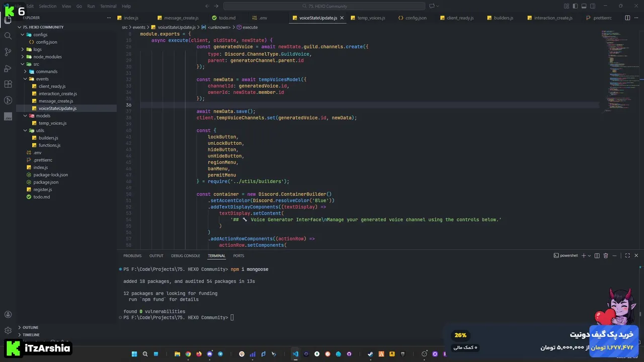Open Explorer Views and More Actions ellipsis
Viewport: 644px width, 362px height.
(109, 18)
